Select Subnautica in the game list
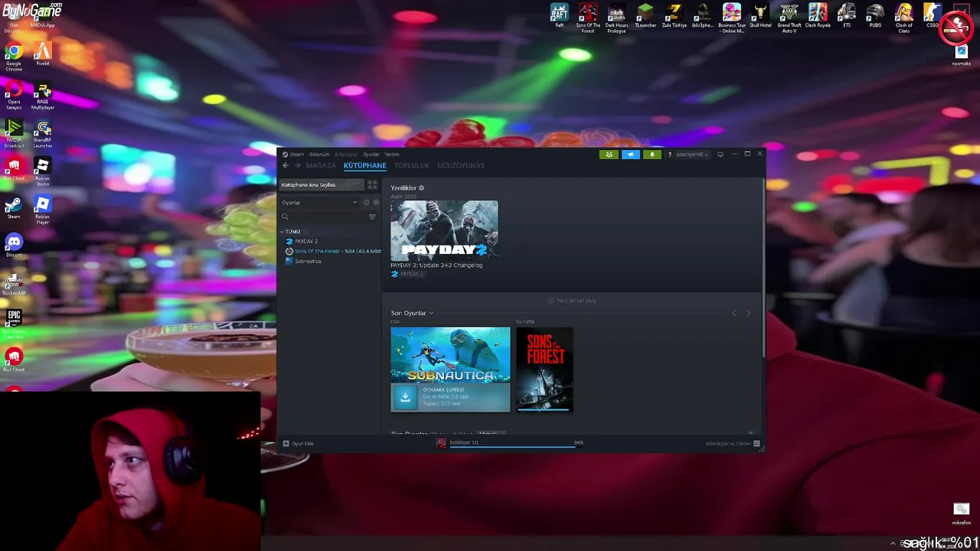980x551 pixels. coord(308,261)
